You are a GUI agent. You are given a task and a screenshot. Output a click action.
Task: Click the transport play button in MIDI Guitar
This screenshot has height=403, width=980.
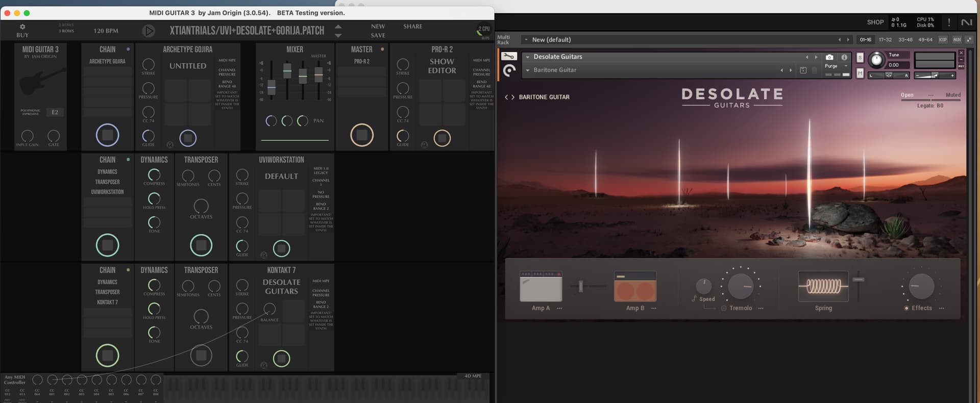click(149, 31)
